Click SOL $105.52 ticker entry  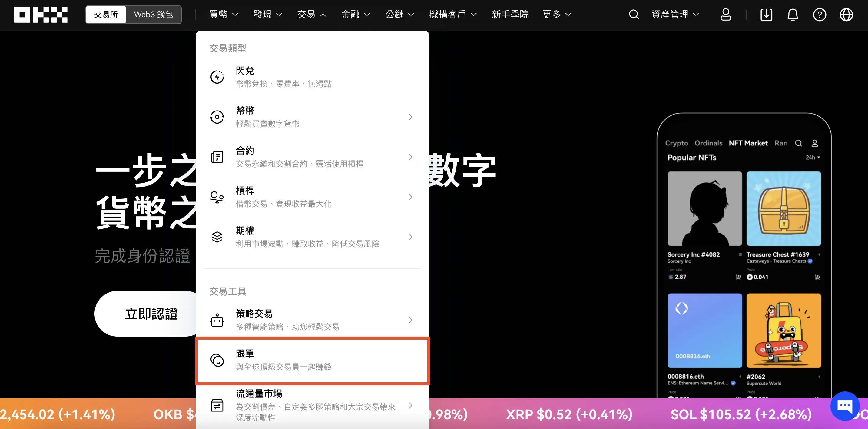pyautogui.click(x=741, y=414)
